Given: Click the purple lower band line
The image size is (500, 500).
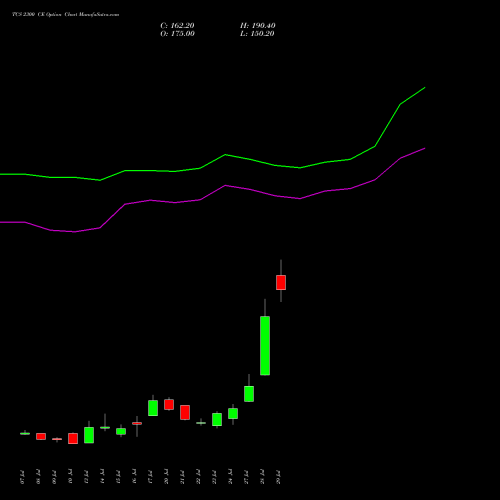Looking at the screenshot, I should pyautogui.click(x=225, y=186).
